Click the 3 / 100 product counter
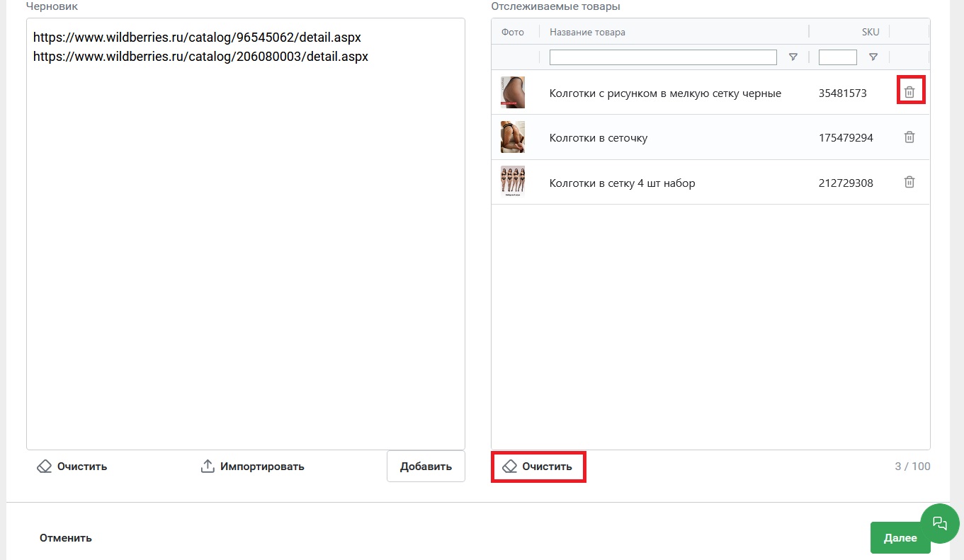Viewport: 964px width, 560px height. [x=913, y=467]
